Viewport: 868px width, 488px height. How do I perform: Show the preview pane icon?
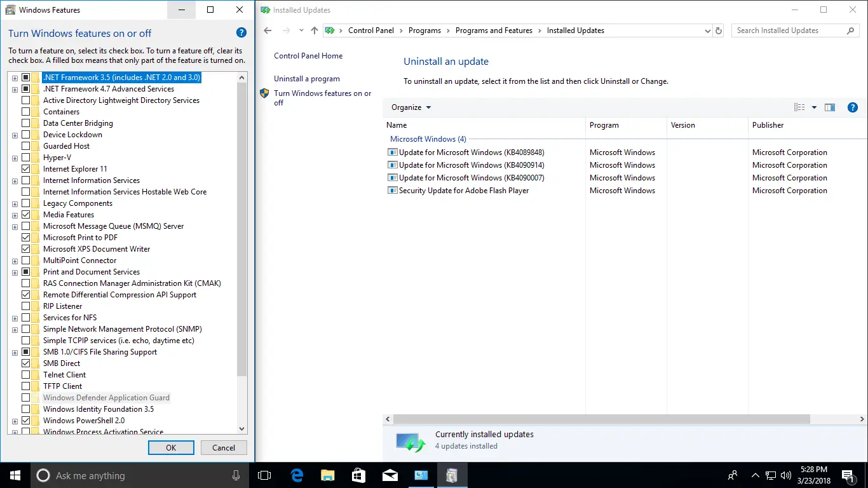830,107
